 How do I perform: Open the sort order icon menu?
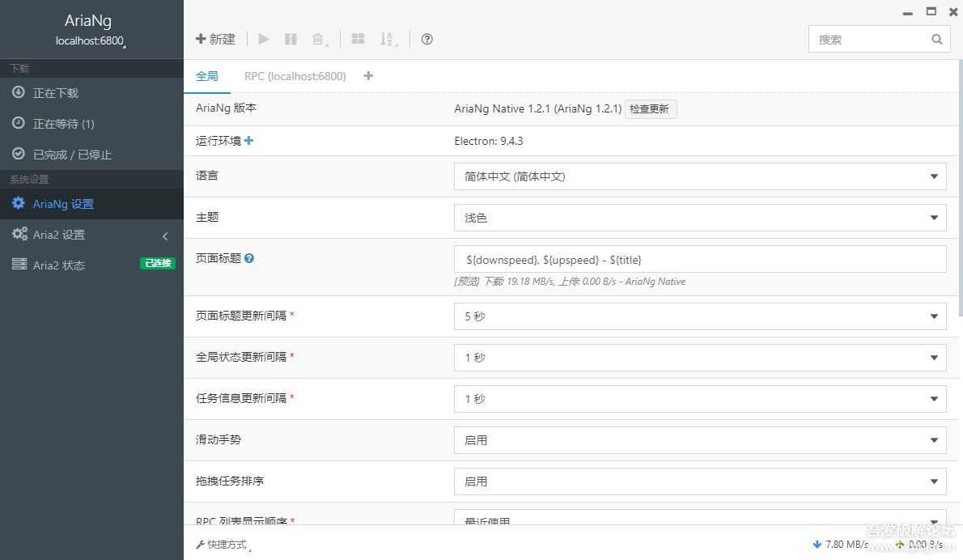(388, 39)
